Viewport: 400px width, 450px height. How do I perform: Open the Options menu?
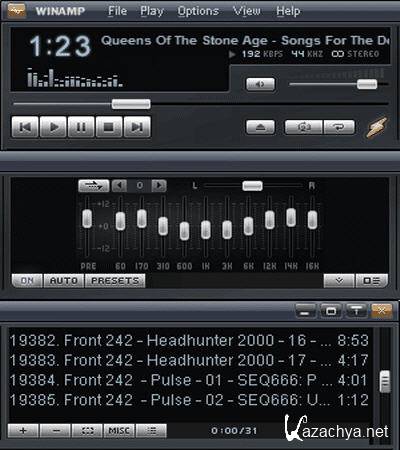point(198,11)
